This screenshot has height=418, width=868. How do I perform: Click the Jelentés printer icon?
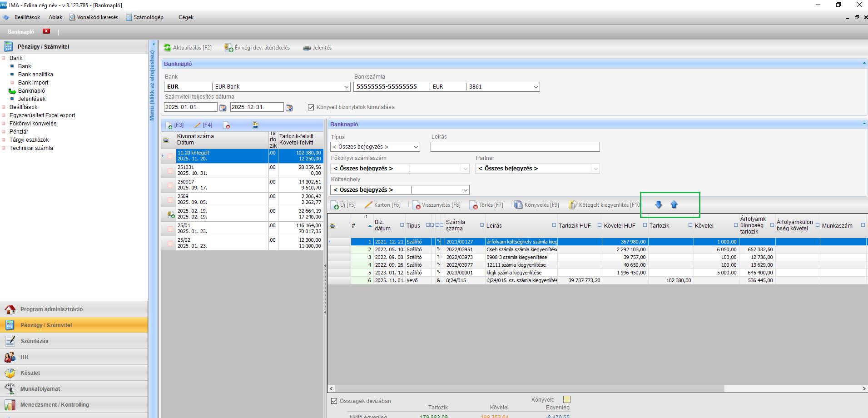tap(307, 48)
